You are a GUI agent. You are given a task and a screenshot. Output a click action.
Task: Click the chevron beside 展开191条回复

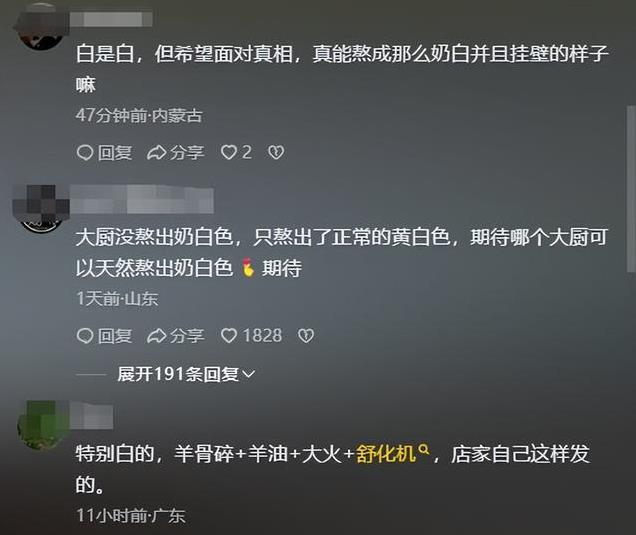pyautogui.click(x=248, y=374)
